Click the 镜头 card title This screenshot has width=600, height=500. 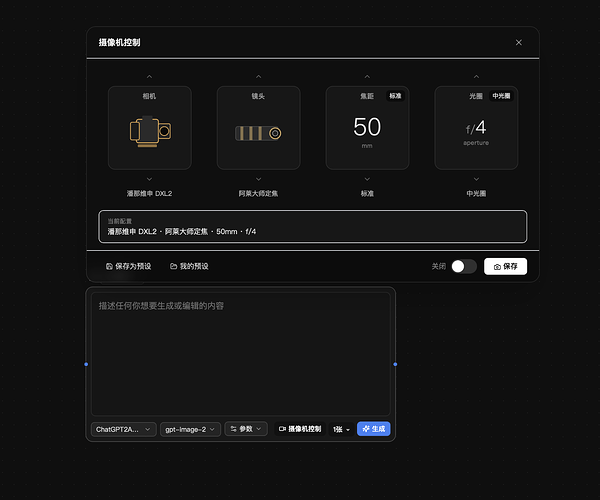tap(258, 96)
